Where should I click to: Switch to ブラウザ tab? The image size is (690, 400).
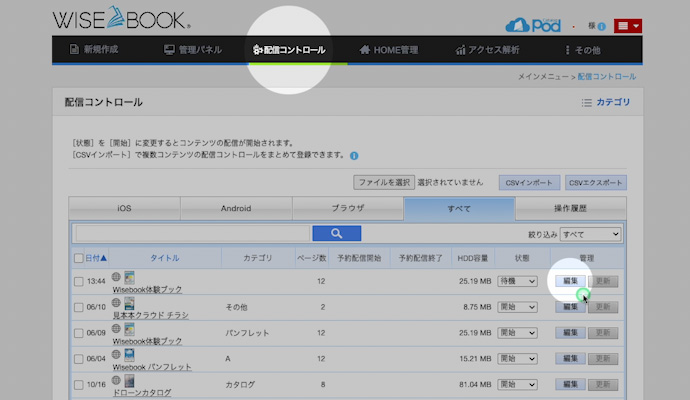(x=348, y=208)
